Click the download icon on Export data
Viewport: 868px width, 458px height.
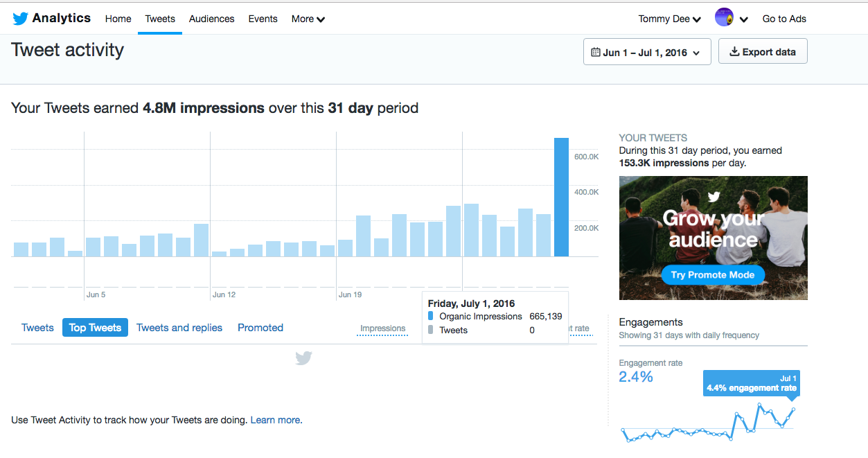734,51
